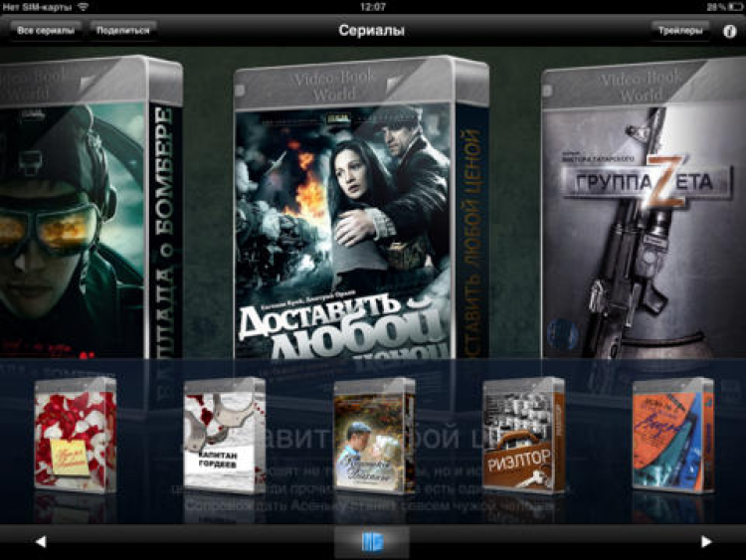Screen dimensions: 746x560
Task: Open the "Трейлеры" section
Action: pyautogui.click(x=680, y=31)
